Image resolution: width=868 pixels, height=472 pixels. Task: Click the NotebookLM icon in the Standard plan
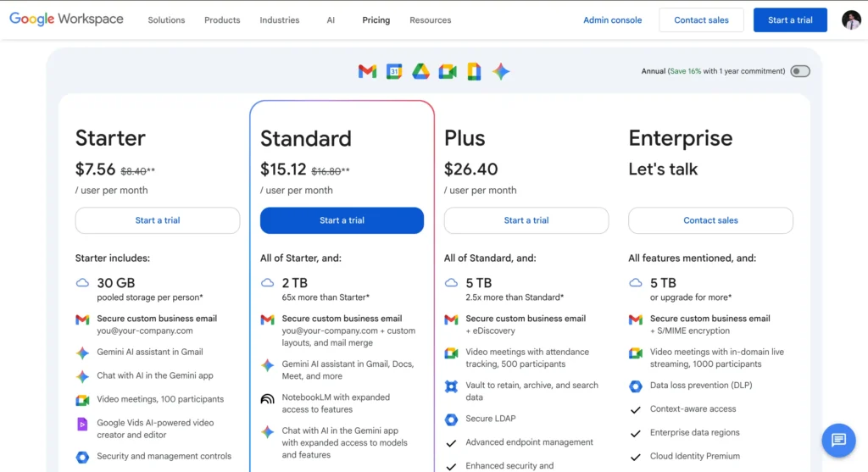coord(267,399)
